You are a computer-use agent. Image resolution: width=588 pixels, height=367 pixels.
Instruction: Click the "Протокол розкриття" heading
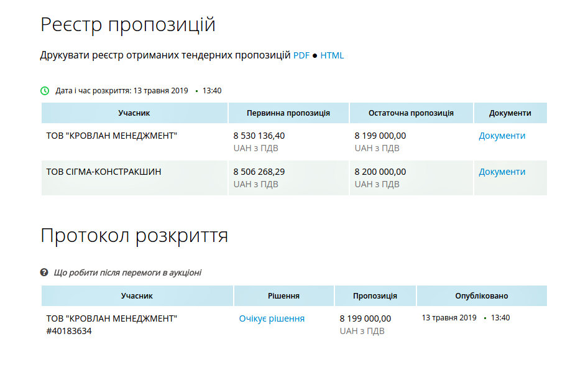point(134,235)
